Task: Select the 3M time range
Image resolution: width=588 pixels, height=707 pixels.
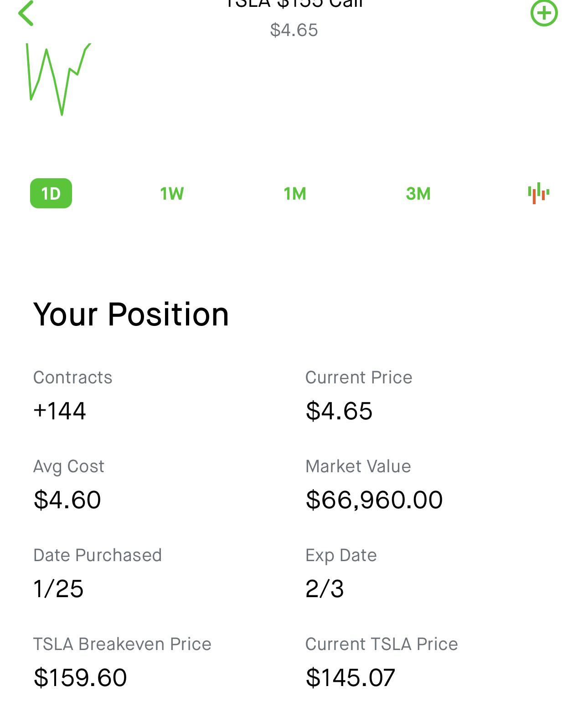Action: click(418, 194)
